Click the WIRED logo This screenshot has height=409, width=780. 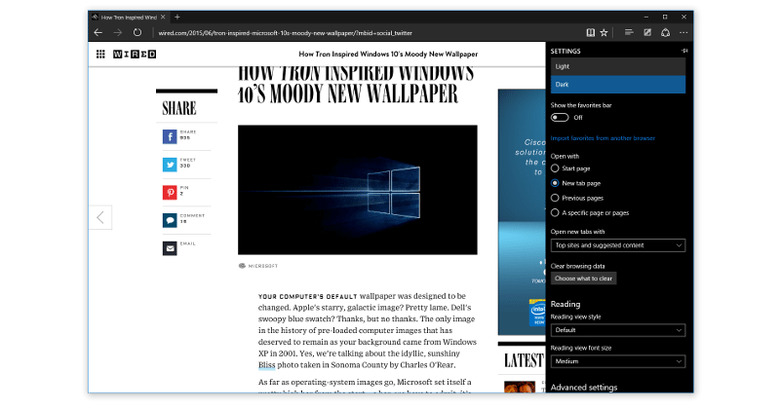(134, 54)
